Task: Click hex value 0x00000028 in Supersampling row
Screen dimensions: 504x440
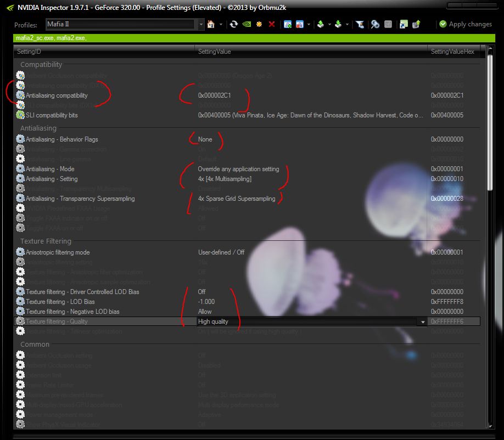Action: pyautogui.click(x=447, y=199)
